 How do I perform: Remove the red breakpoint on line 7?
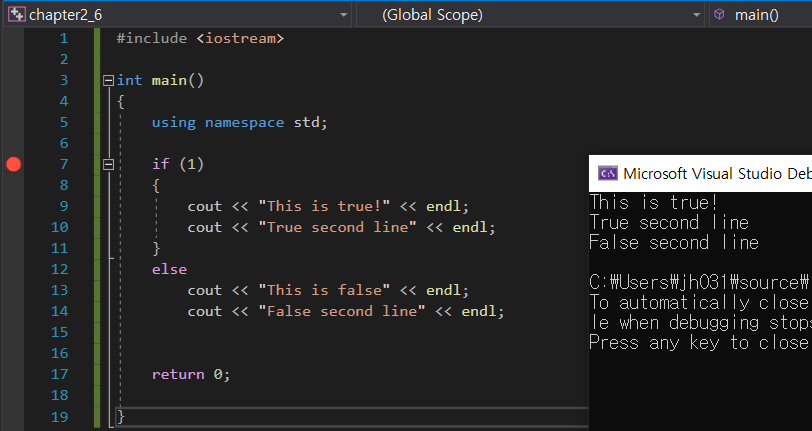tap(13, 164)
